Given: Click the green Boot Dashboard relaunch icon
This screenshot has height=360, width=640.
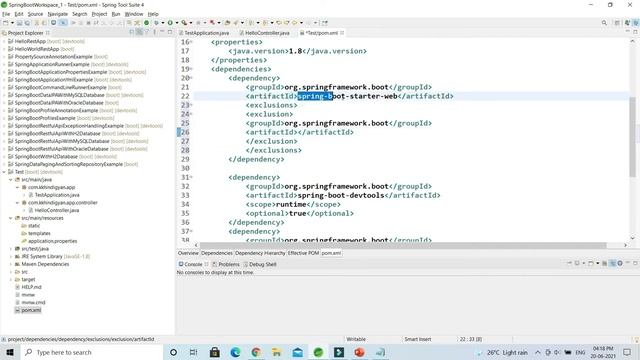Looking at the screenshot, I should tap(147, 23).
